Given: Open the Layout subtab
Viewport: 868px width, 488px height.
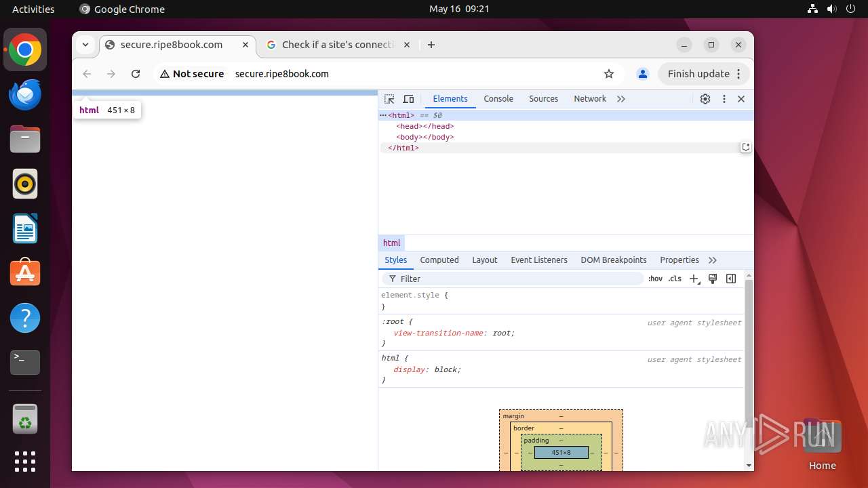Looking at the screenshot, I should click(x=485, y=260).
